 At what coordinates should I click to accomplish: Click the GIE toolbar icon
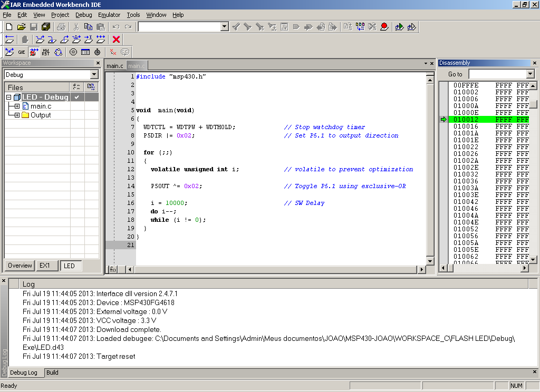point(22,52)
